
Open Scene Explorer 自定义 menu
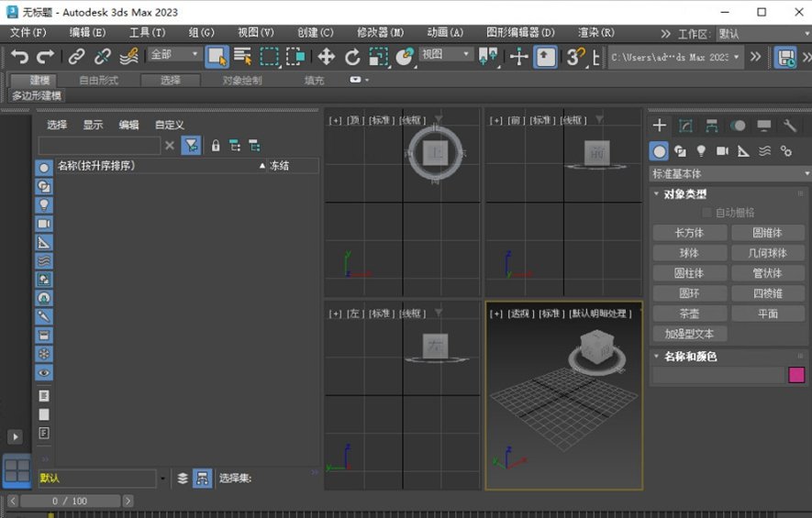click(170, 125)
